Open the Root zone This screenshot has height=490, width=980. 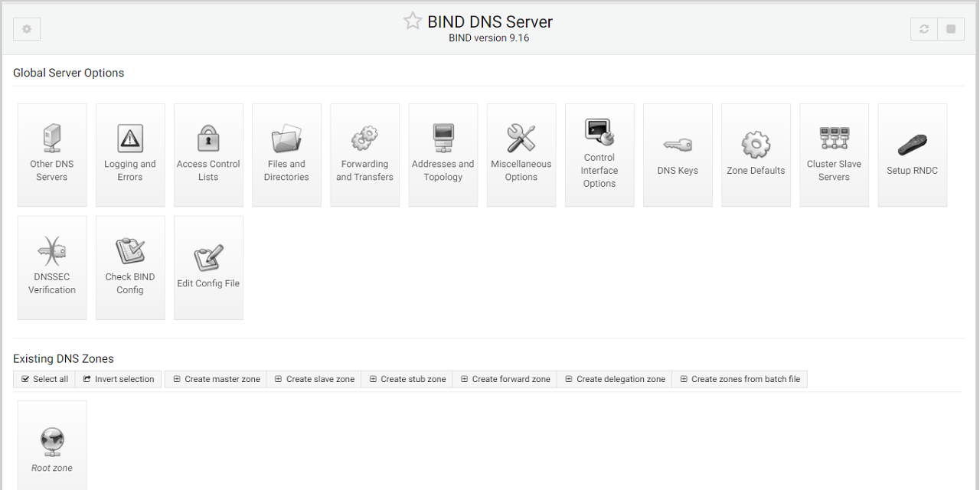click(x=52, y=446)
